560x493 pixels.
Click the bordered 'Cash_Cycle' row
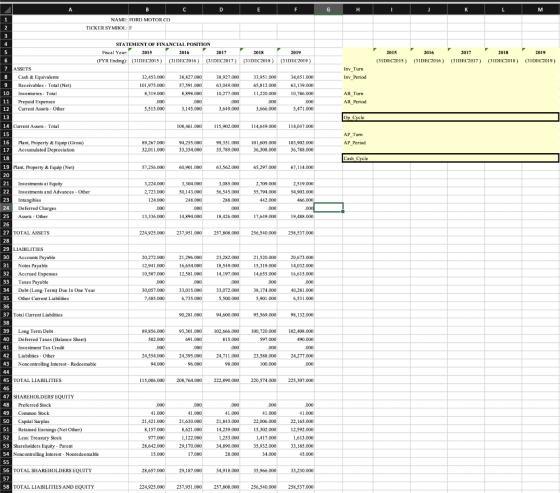450,158
